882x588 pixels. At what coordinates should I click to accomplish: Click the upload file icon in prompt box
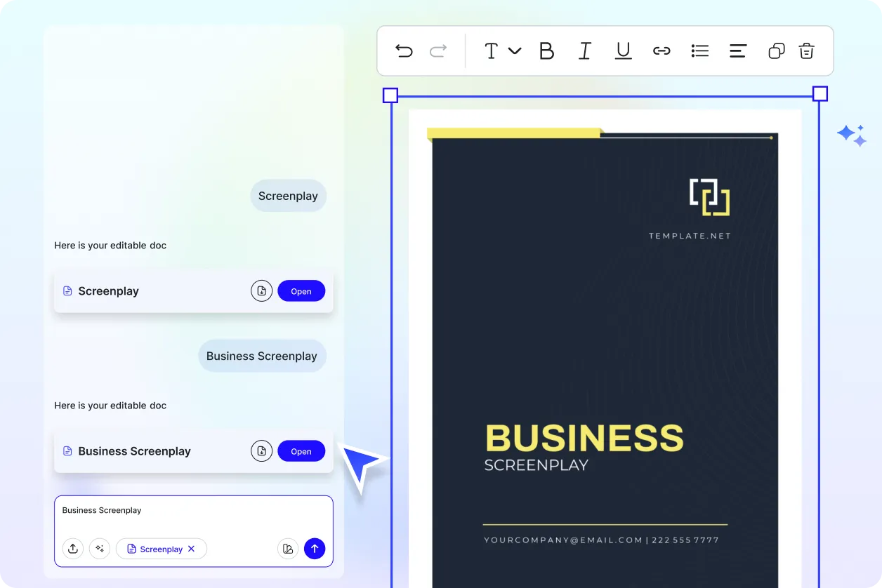[x=73, y=549]
